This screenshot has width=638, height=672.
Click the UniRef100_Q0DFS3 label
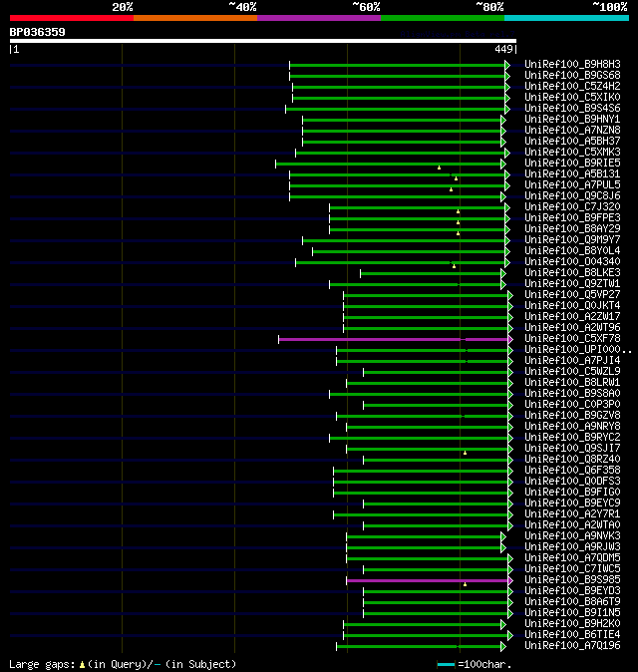(x=572, y=482)
